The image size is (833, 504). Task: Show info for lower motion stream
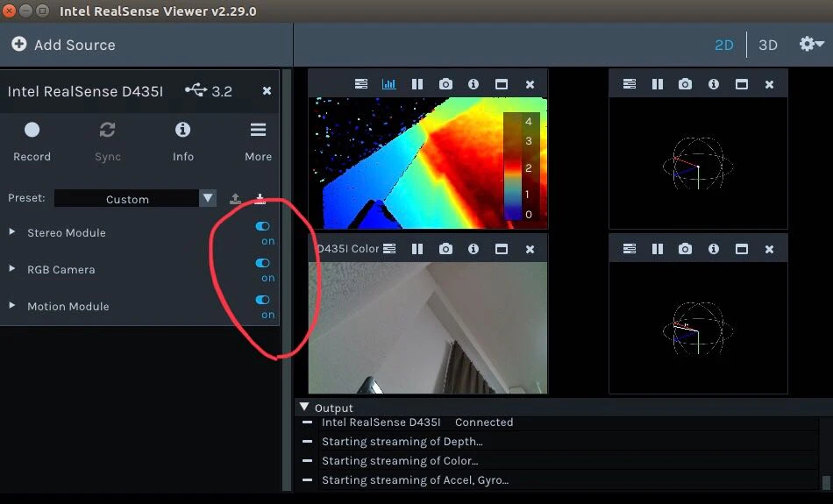pos(714,249)
